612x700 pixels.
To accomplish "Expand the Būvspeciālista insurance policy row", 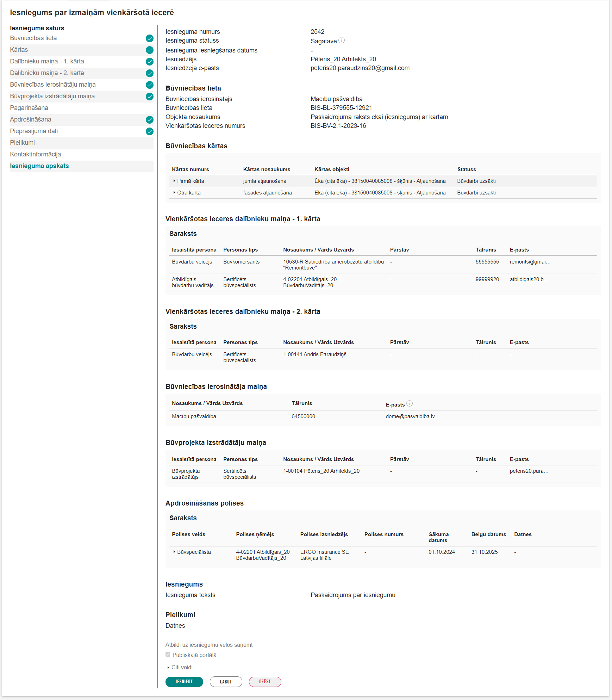I will pyautogui.click(x=174, y=552).
